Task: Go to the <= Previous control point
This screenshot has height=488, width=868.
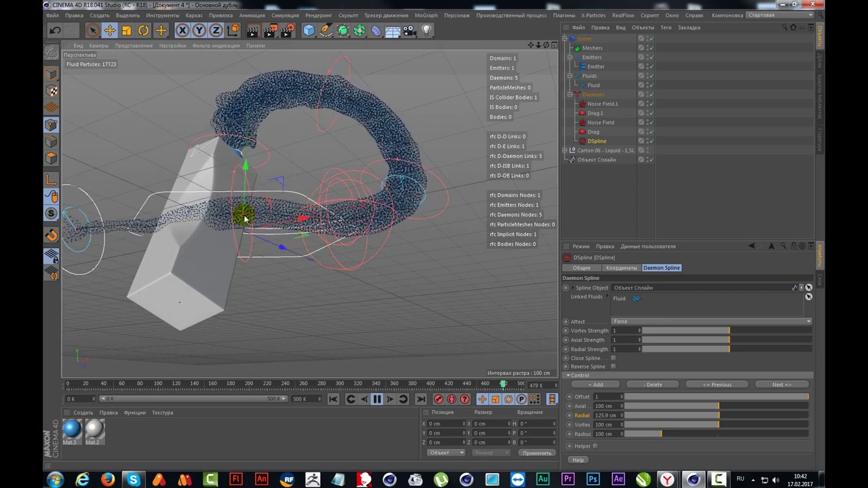Action: click(x=717, y=384)
